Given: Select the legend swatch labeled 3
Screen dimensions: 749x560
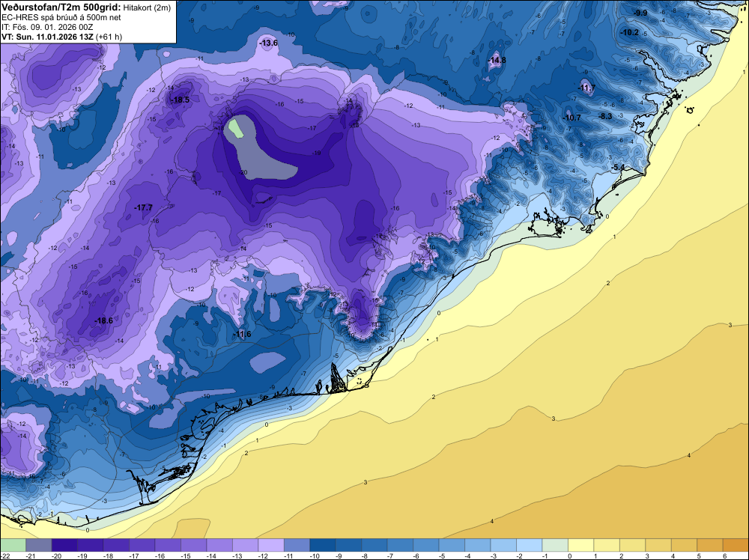Looking at the screenshot, I should click(658, 545).
